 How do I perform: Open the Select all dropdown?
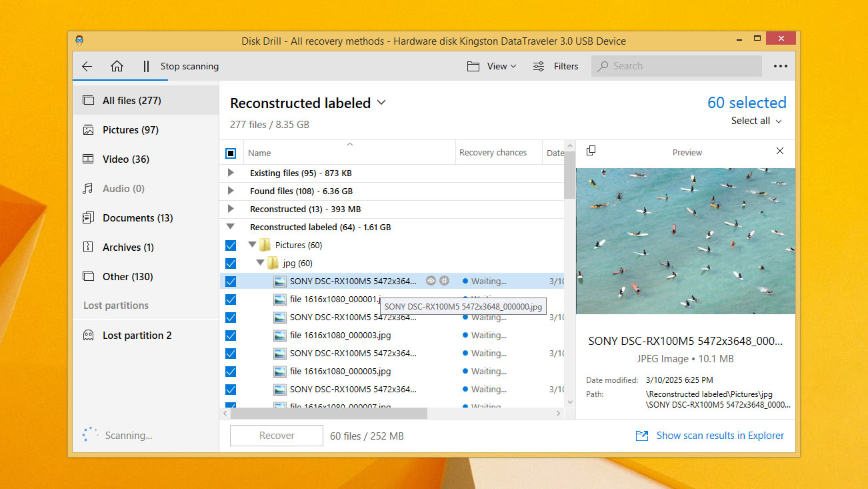pyautogui.click(x=756, y=121)
